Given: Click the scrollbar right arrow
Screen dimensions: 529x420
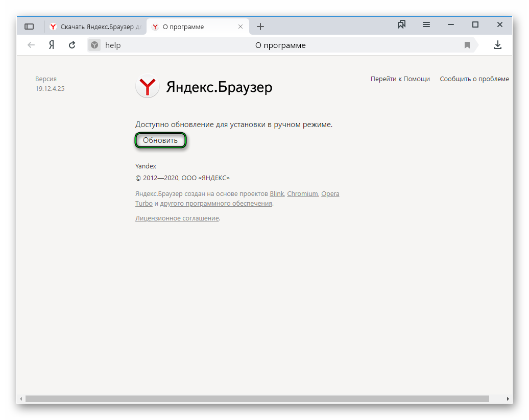Looking at the screenshot, I should point(508,399).
